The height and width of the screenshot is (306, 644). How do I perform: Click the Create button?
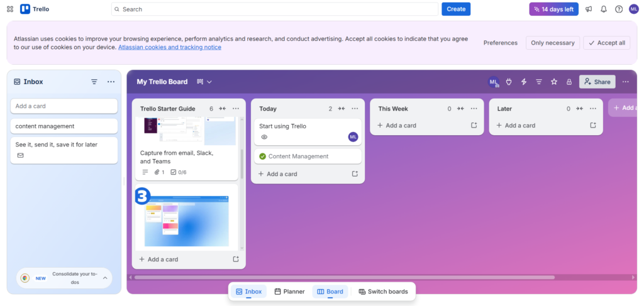[x=456, y=9]
